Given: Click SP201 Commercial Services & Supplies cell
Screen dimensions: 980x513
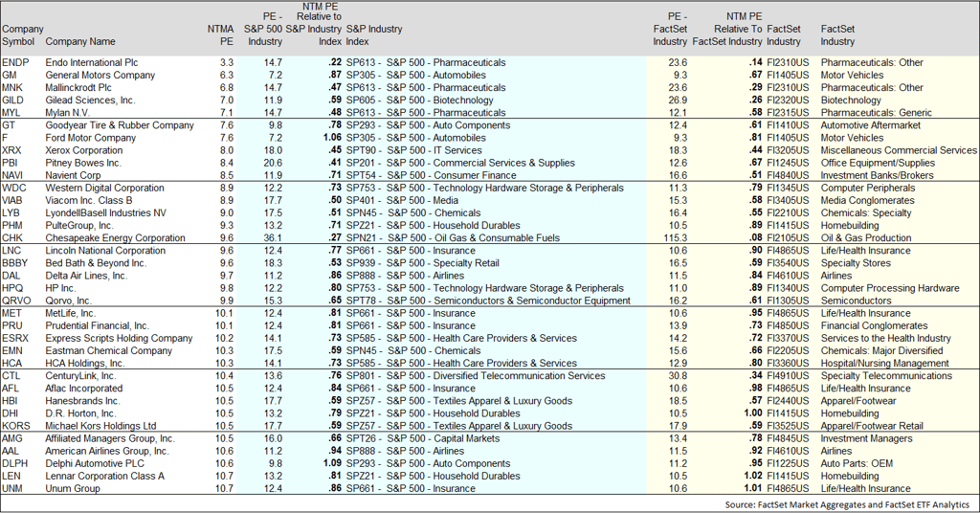Looking at the screenshot, I should 460,163.
